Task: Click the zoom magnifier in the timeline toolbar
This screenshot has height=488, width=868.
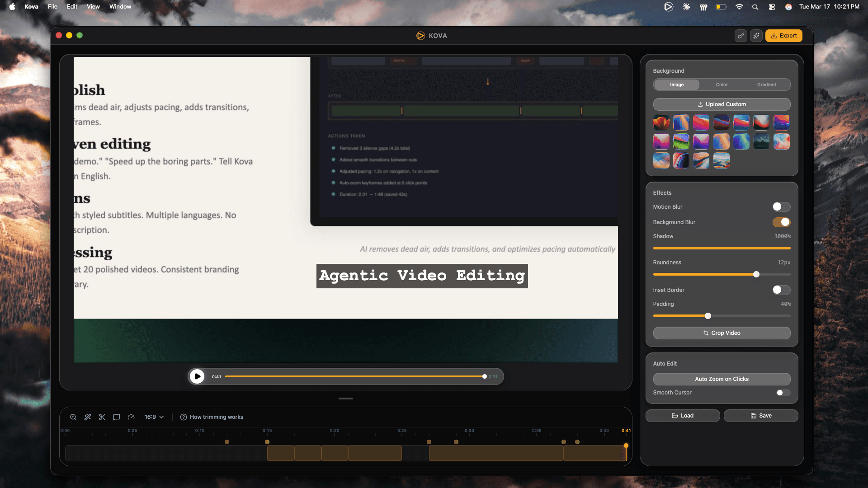Action: (x=73, y=417)
